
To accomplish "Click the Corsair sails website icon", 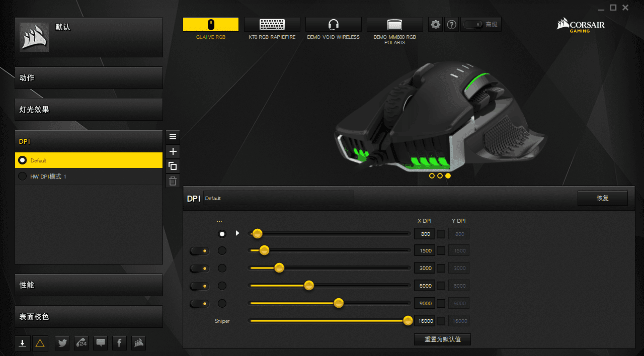I will click(x=139, y=343).
